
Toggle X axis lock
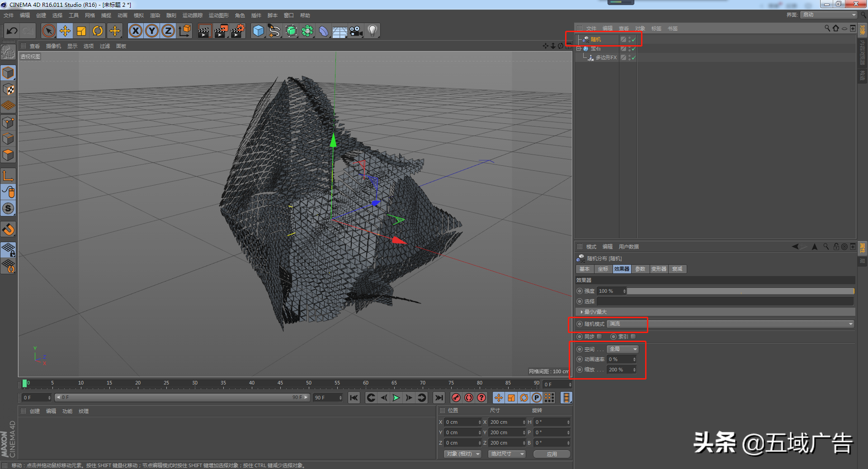coord(135,31)
